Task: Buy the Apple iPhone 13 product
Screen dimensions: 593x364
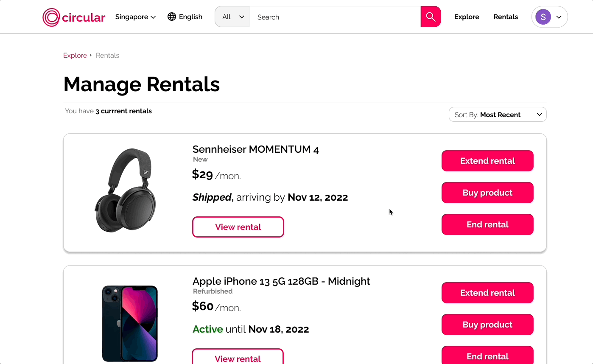Action: pyautogui.click(x=487, y=325)
